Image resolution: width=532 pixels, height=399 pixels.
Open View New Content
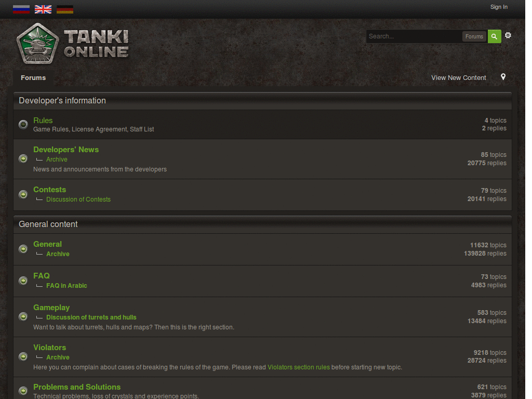(x=458, y=77)
